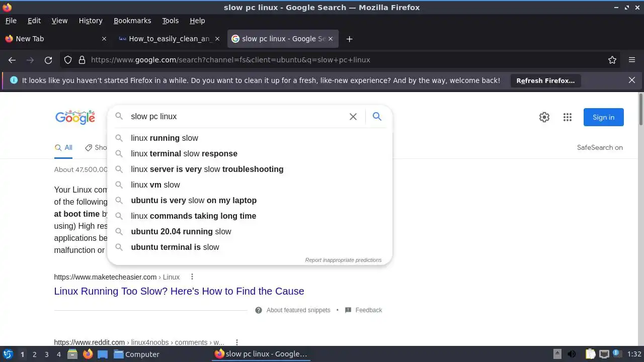Open the View menu
This screenshot has width=644, height=362.
pyautogui.click(x=59, y=21)
